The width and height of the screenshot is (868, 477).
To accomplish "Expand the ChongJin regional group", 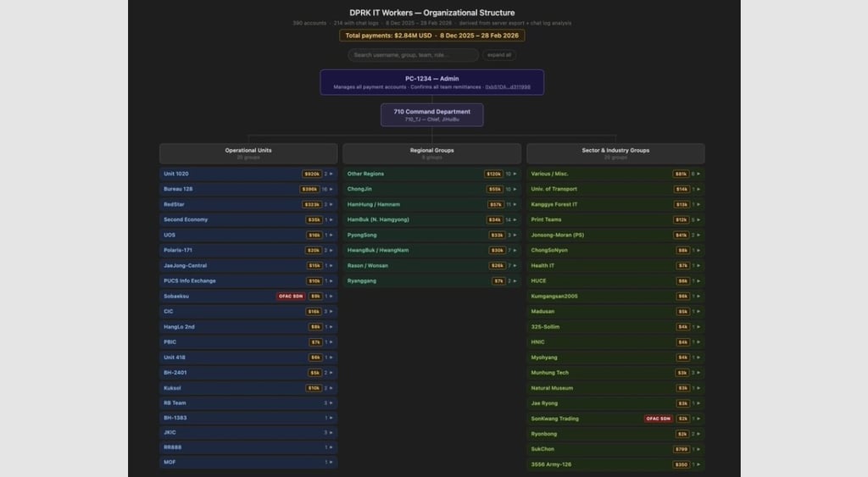I will (431, 189).
